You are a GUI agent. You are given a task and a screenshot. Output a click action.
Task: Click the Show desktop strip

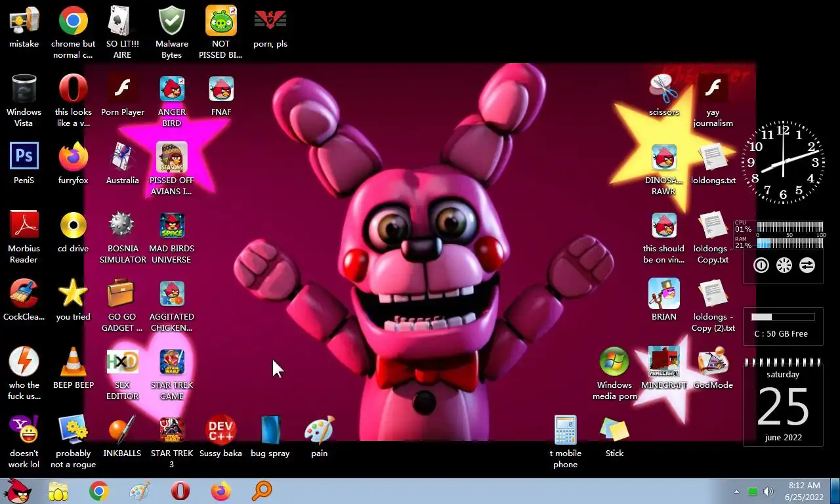835,491
